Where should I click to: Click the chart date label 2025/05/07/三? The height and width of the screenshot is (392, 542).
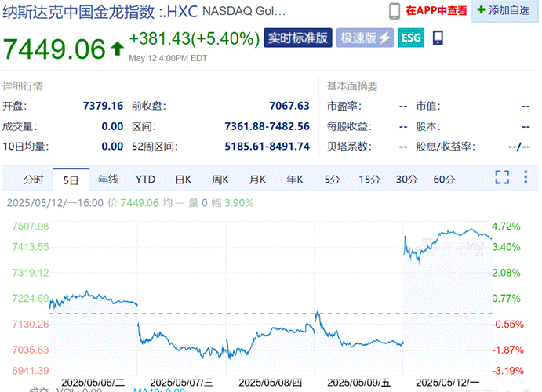181,383
